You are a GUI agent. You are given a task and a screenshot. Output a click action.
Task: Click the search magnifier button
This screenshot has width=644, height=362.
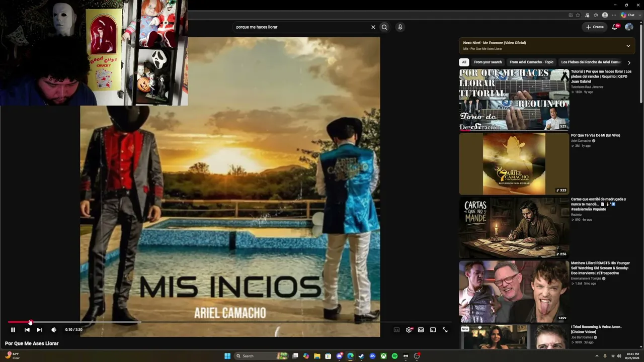click(384, 27)
